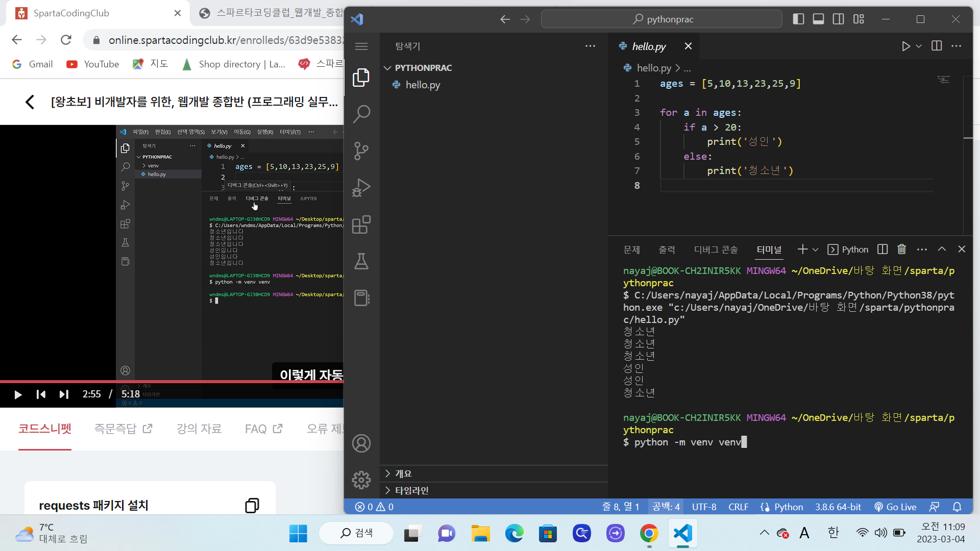
Task: Start Go Live server
Action: coord(895,507)
